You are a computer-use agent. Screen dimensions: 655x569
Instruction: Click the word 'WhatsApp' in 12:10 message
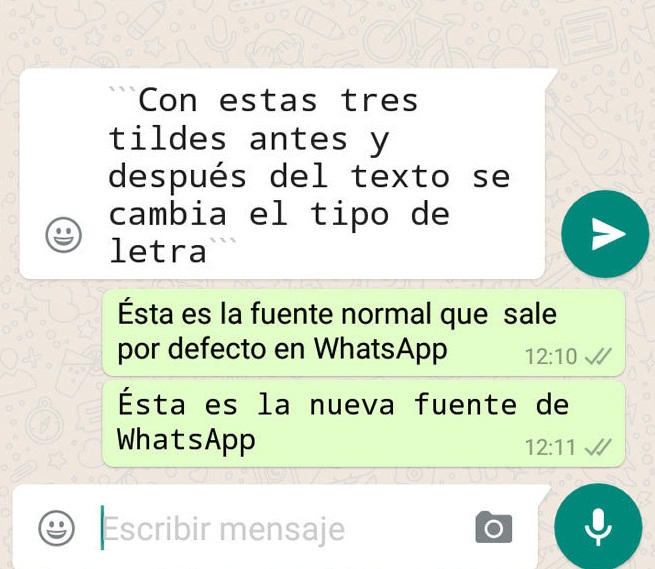tap(380, 350)
